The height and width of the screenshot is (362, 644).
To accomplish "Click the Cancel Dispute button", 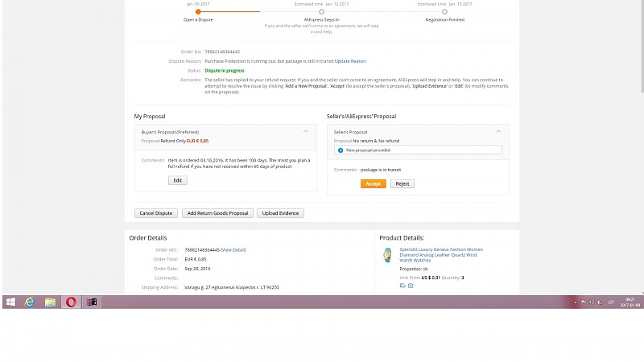I will pyautogui.click(x=156, y=213).
